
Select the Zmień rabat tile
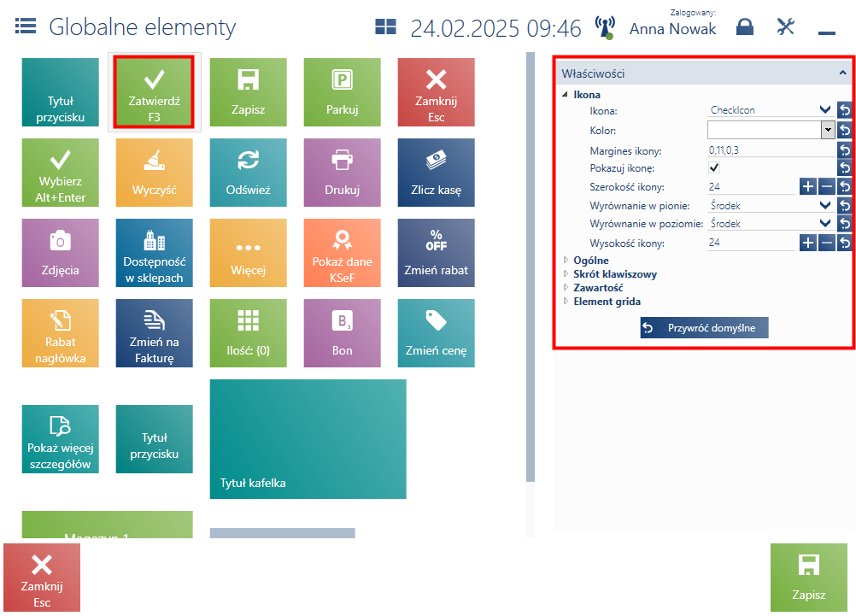tap(437, 253)
